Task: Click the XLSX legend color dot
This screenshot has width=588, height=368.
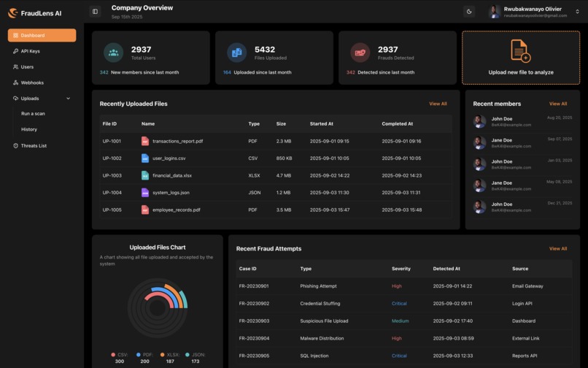Action: [163, 354]
